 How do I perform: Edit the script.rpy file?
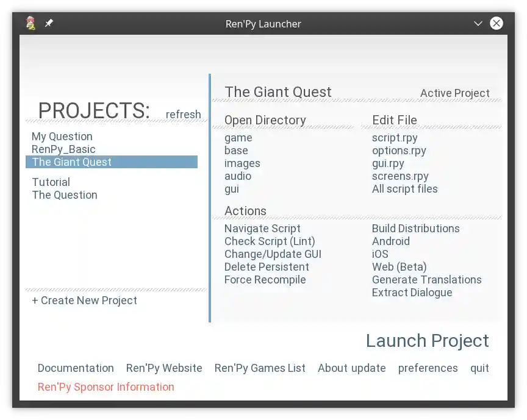(394, 137)
